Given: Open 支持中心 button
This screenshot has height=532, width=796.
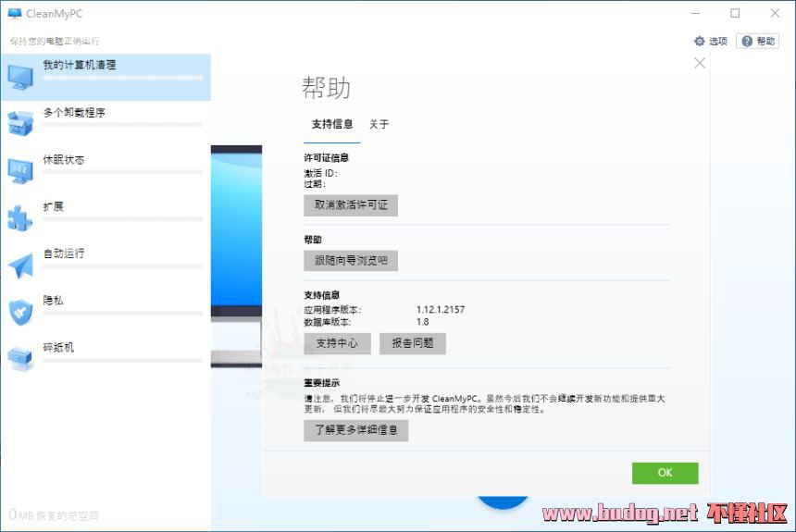Looking at the screenshot, I should pyautogui.click(x=337, y=343).
